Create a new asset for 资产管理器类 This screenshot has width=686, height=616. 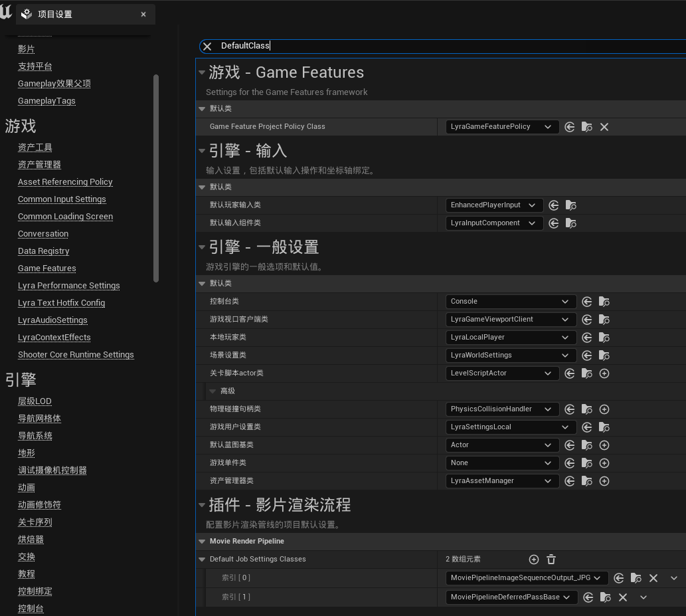pyautogui.click(x=604, y=481)
